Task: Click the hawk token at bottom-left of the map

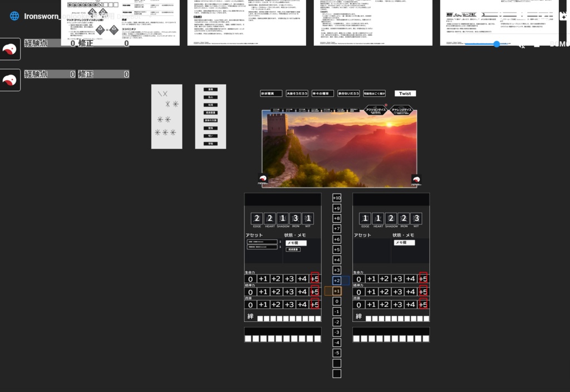Action: 262,179
